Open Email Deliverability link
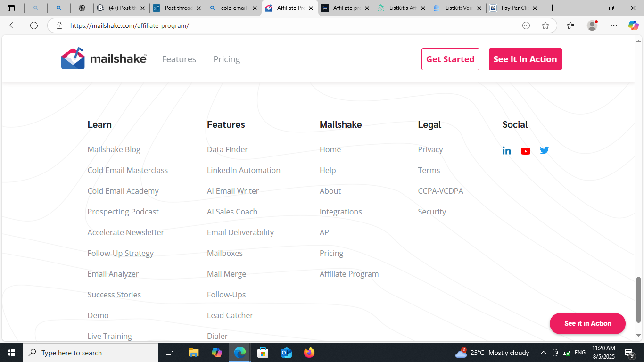 [x=240, y=232]
